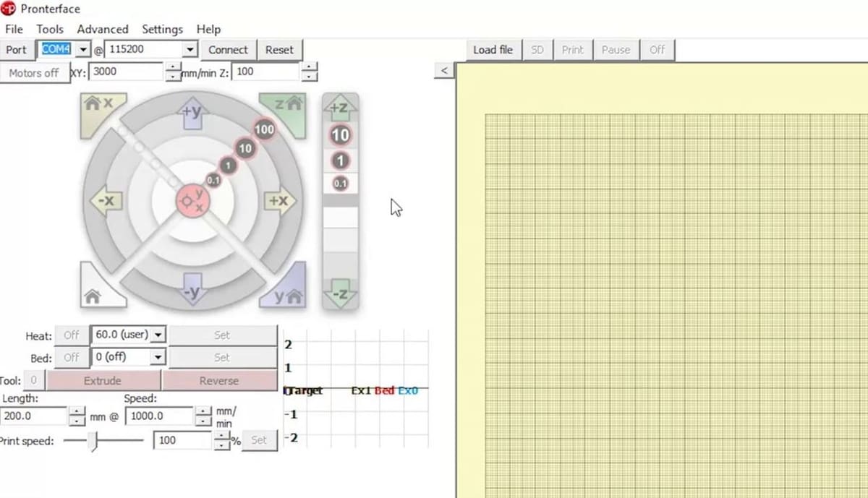Click the Port button
This screenshot has width=868, height=498.
point(16,50)
